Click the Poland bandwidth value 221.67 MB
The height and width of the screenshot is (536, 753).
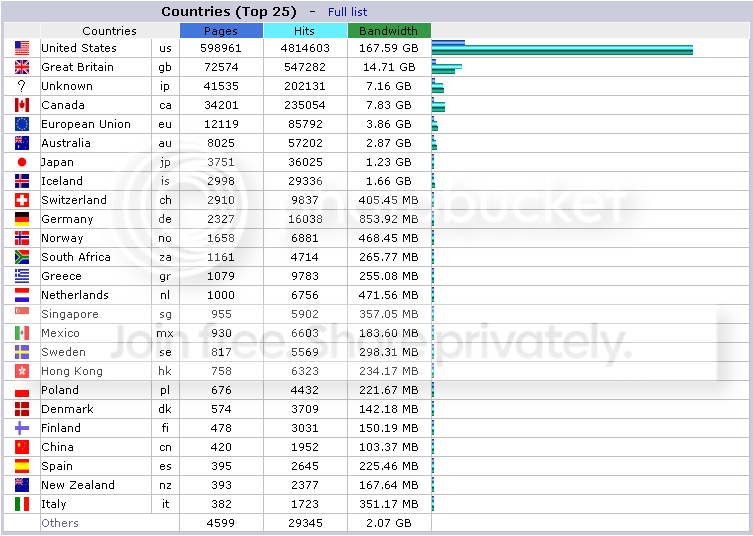tap(389, 390)
